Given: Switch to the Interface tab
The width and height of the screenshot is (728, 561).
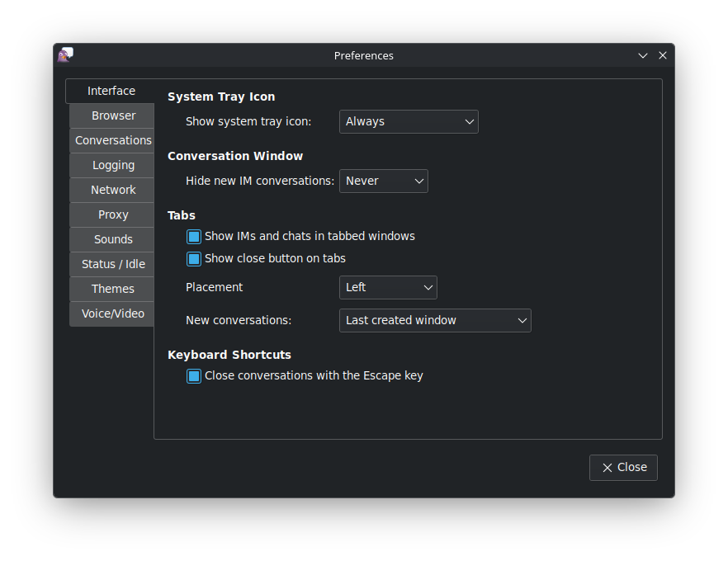Looking at the screenshot, I should click(x=111, y=91).
